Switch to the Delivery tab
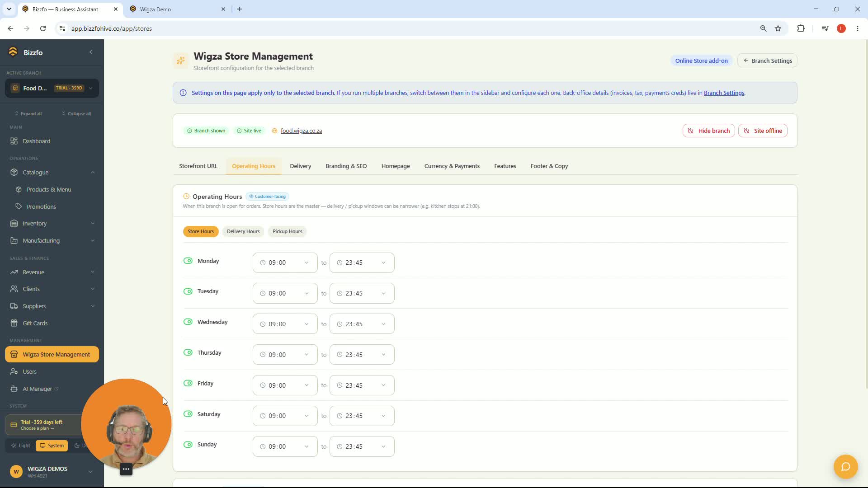This screenshot has height=488, width=868. pos(300,166)
